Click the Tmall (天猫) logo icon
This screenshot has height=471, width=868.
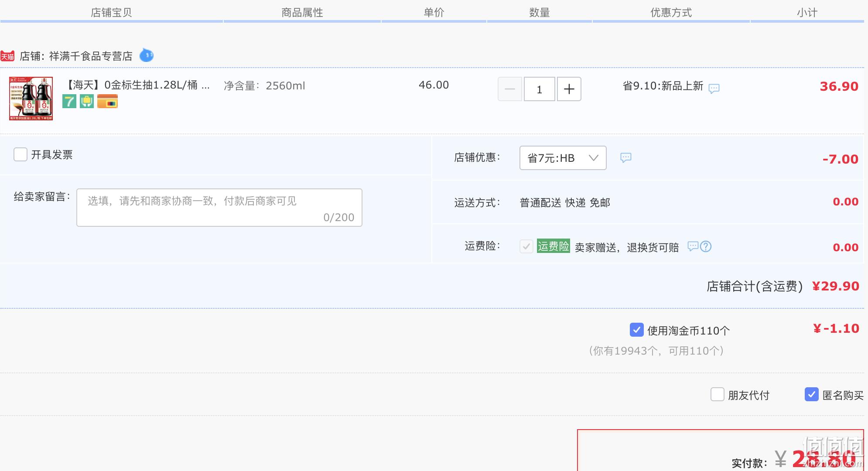pos(7,56)
